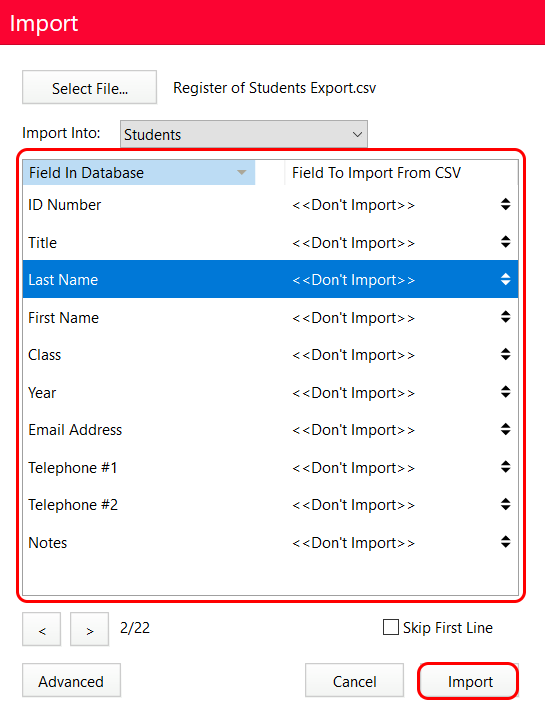Go to previous record with < button
The width and height of the screenshot is (545, 707).
pyautogui.click(x=41, y=629)
